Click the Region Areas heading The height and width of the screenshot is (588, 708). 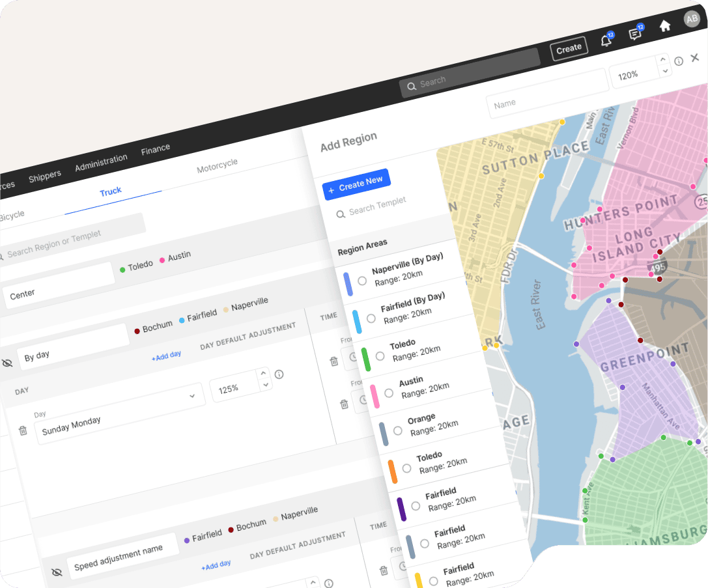point(363,247)
